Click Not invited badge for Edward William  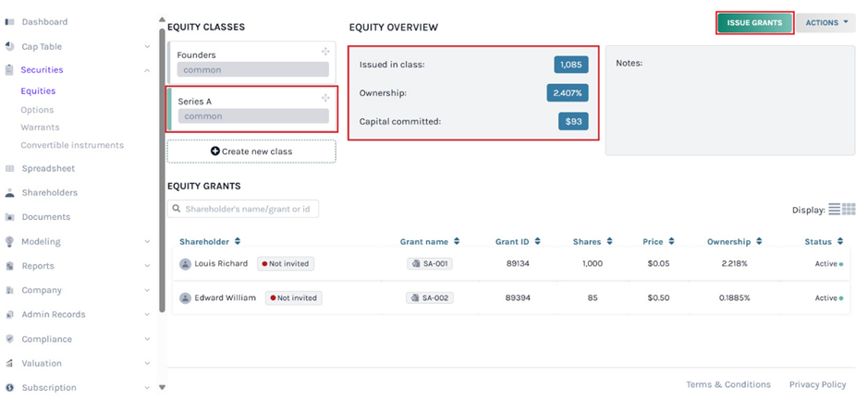293,298
